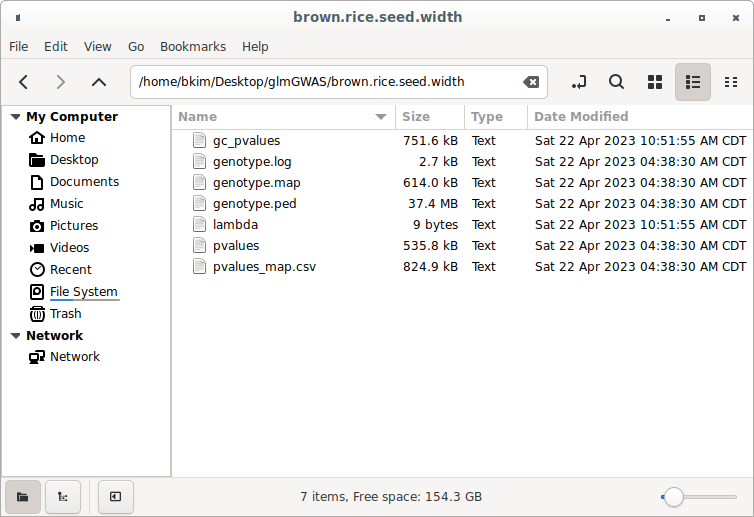Open the file search tool
754x517 pixels.
point(617,82)
